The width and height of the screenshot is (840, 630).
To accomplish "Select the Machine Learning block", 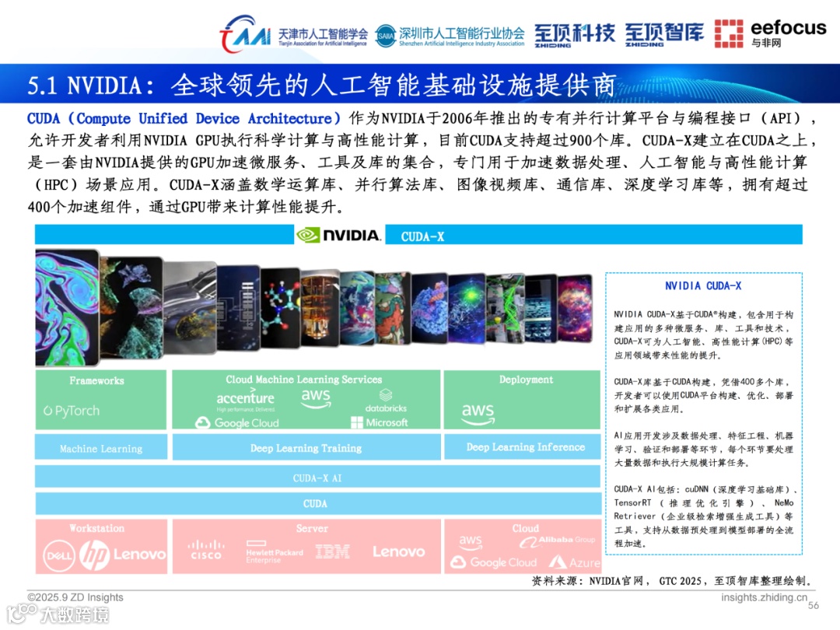I will (100, 448).
